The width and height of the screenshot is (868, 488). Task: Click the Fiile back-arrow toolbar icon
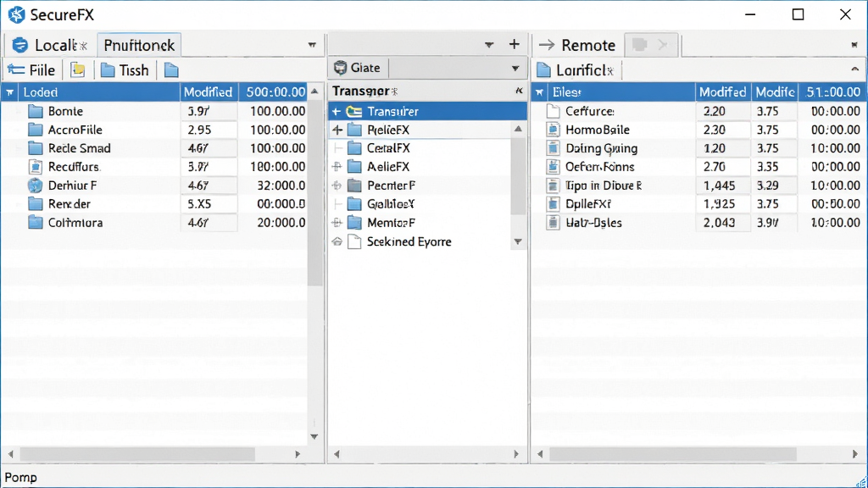[16, 70]
